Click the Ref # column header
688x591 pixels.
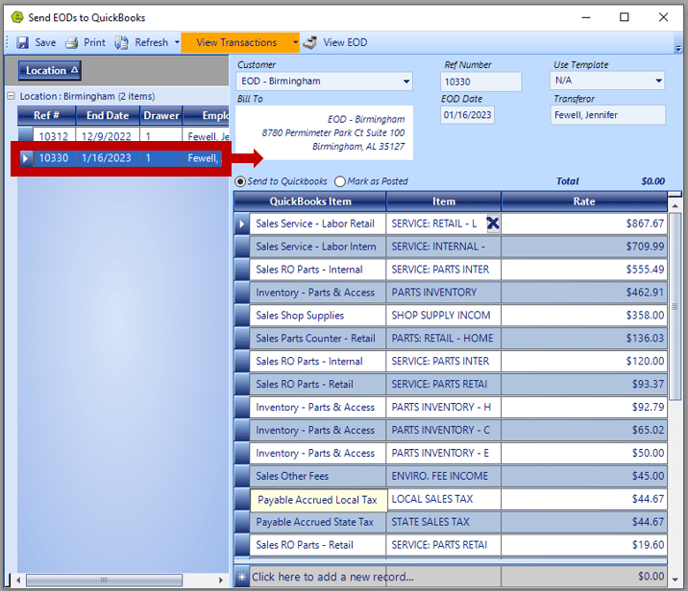pyautogui.click(x=47, y=115)
